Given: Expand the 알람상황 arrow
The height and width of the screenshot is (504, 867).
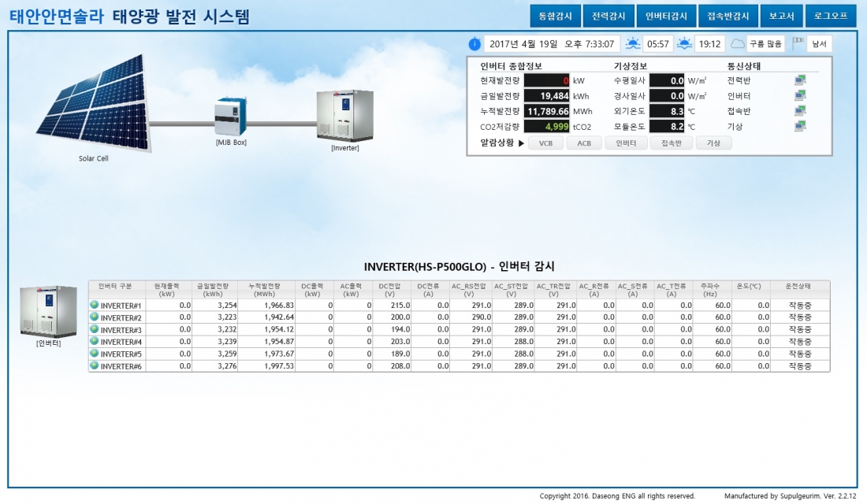Looking at the screenshot, I should 521,143.
